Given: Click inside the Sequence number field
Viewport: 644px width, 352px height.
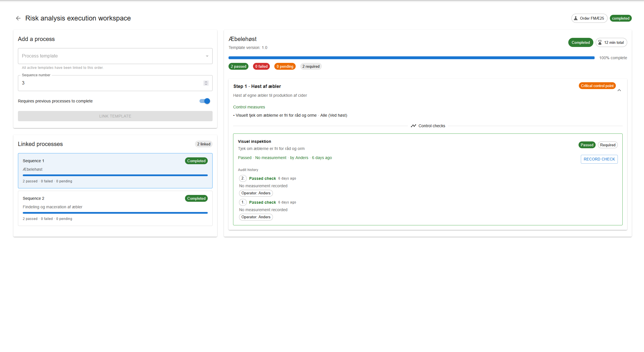Looking at the screenshot, I should 85,83.
